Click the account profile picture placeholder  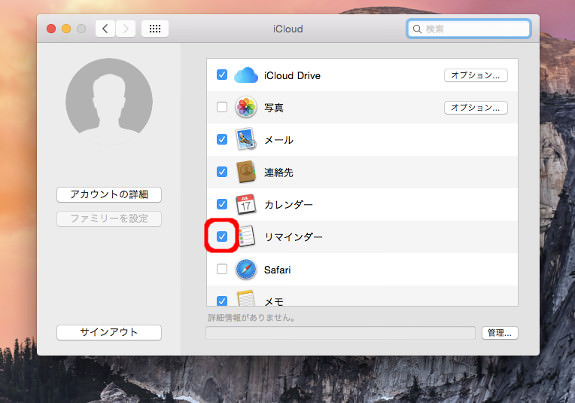(109, 96)
